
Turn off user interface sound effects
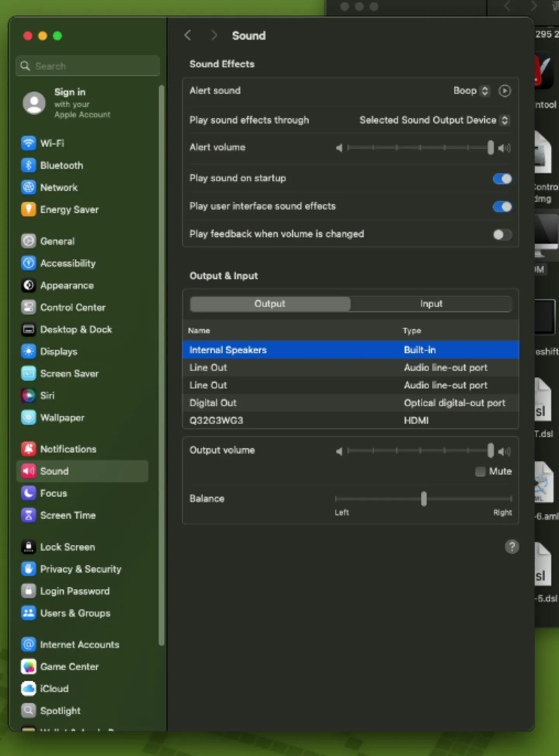pyautogui.click(x=502, y=207)
